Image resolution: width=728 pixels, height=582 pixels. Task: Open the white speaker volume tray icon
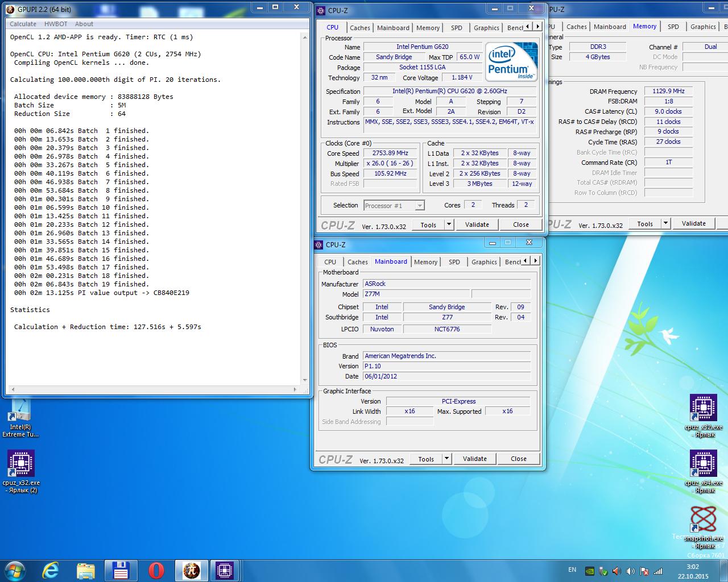(x=630, y=571)
